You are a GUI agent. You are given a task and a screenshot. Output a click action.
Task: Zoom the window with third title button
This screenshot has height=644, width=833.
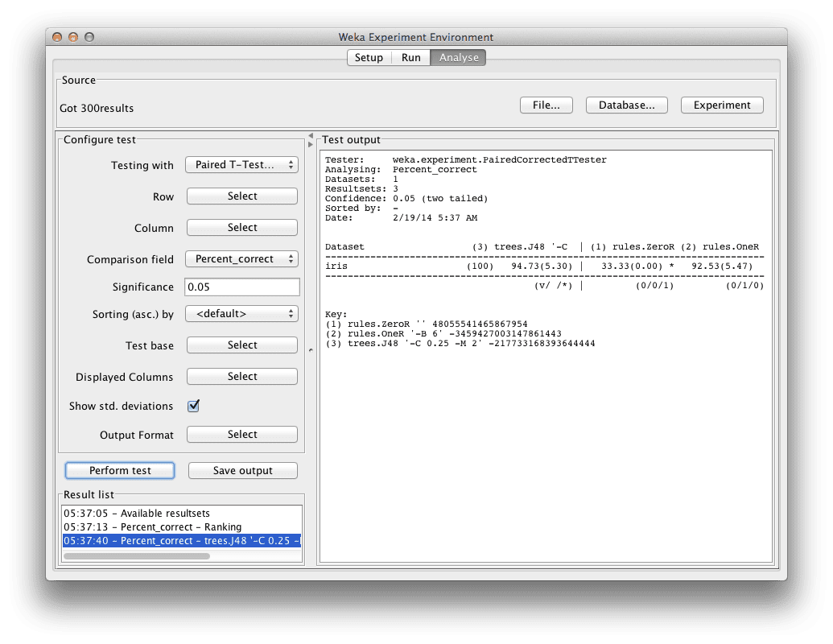click(x=89, y=37)
